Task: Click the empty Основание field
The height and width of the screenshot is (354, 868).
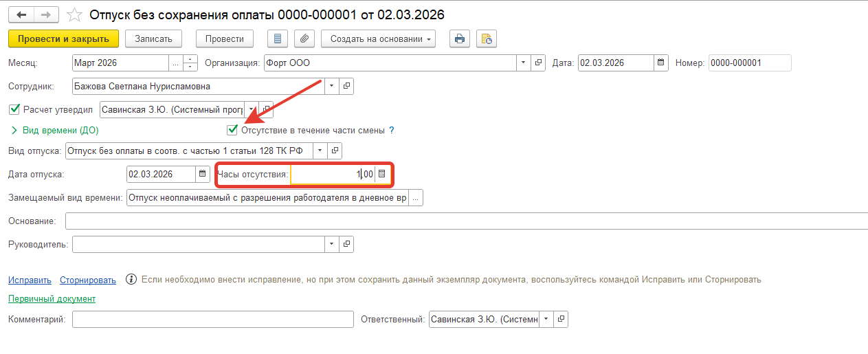Action: (x=467, y=221)
